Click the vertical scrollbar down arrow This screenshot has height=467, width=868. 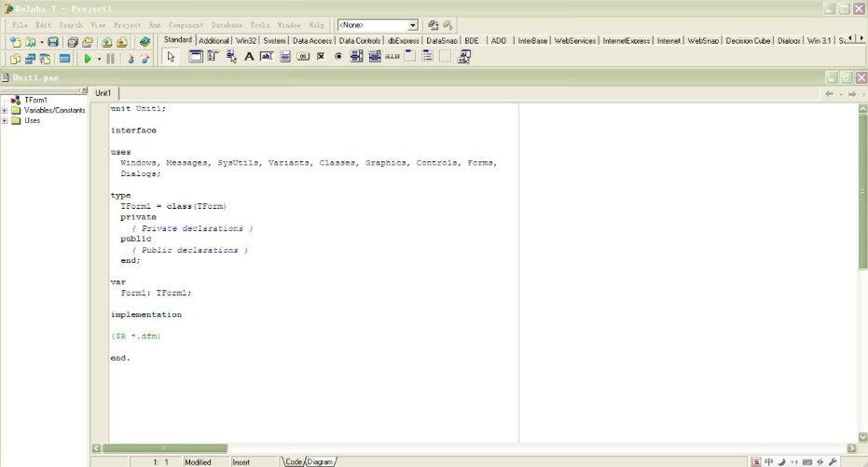862,437
